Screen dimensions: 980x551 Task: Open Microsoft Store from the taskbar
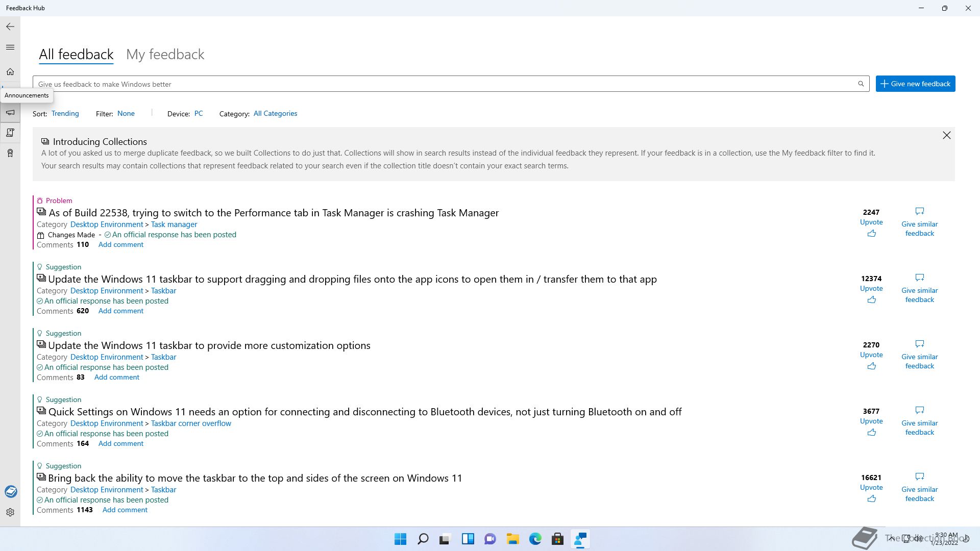(557, 539)
